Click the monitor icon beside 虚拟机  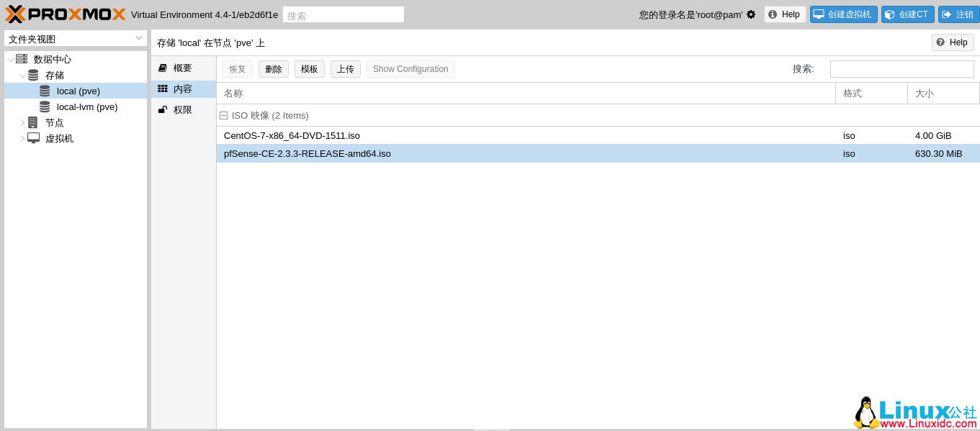coord(33,138)
